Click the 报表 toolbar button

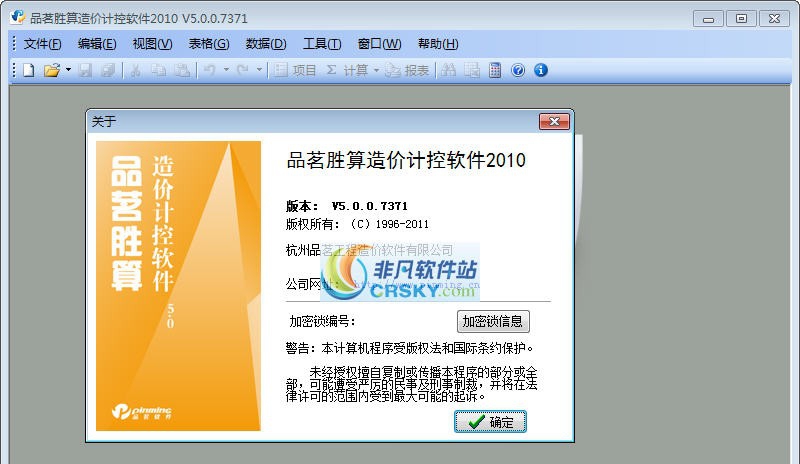tap(407, 70)
